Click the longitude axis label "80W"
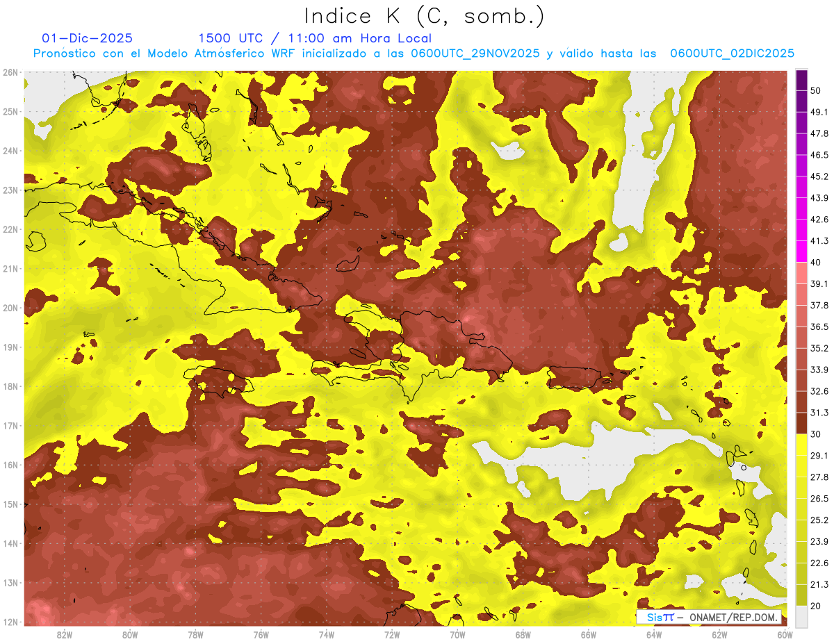 coord(130,634)
